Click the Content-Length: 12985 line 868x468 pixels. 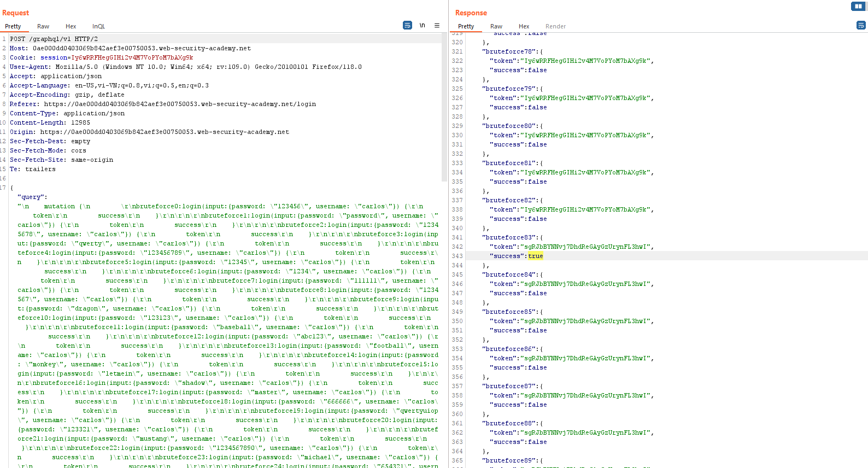pos(50,122)
